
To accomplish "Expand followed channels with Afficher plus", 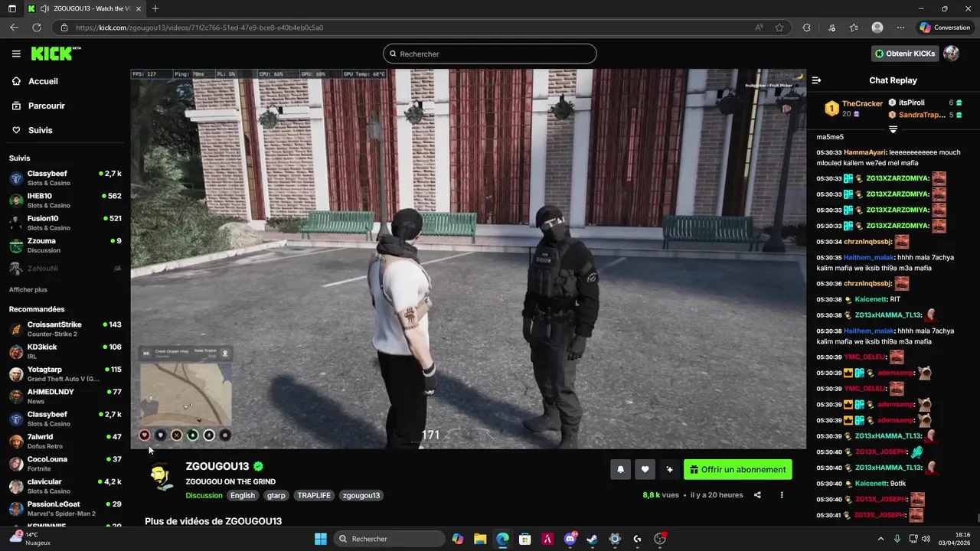I will pos(28,290).
